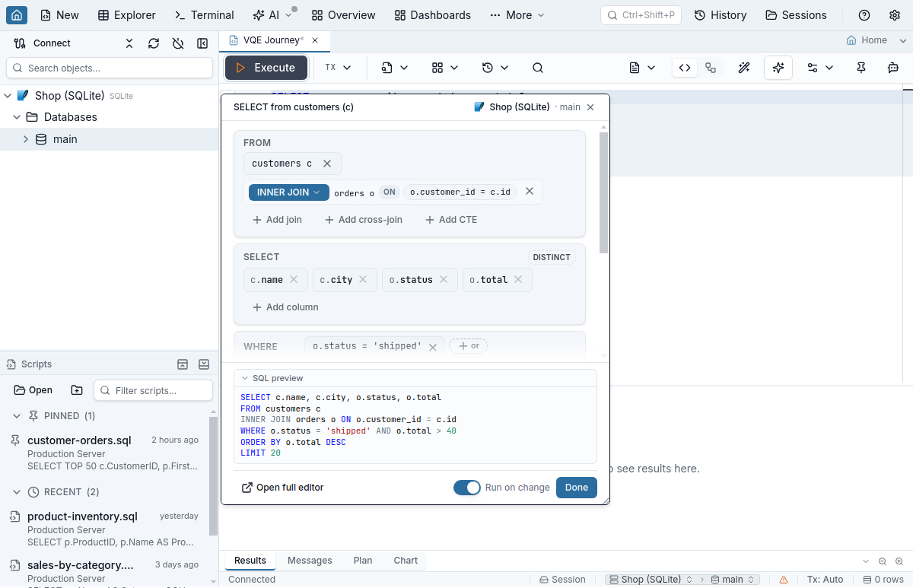Screen dimensions: 913x588
Task: Click the dialog's vertical scrollbar thumb
Action: 604,193
